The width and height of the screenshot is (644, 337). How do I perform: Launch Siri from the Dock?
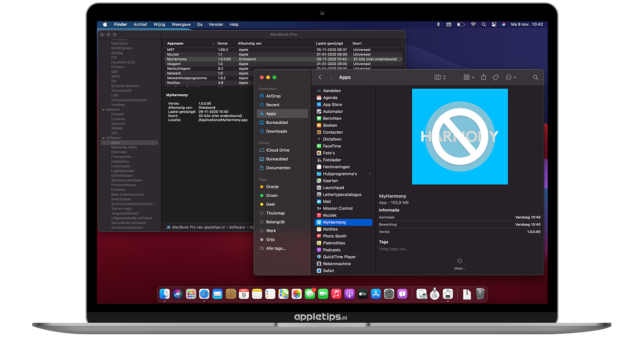pyautogui.click(x=178, y=294)
